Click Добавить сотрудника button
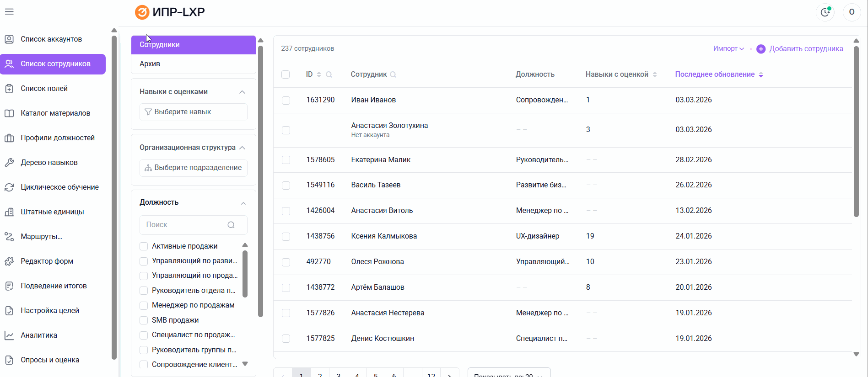 coord(800,49)
